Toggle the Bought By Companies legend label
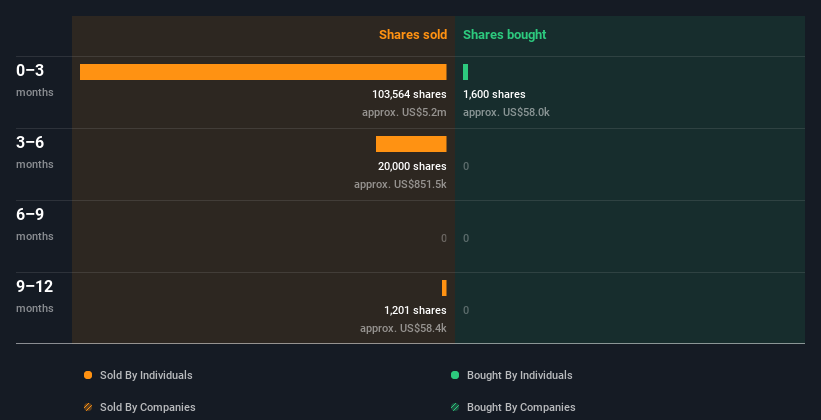Screen dimensions: 821x420 [x=521, y=407]
